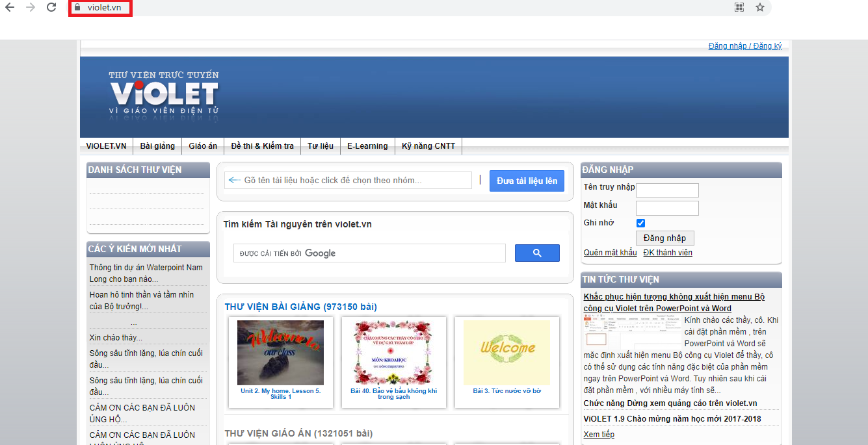The image size is (868, 445).
Task: Open Bài 40. Bảo vệ bầu không khí link
Action: [x=393, y=394]
